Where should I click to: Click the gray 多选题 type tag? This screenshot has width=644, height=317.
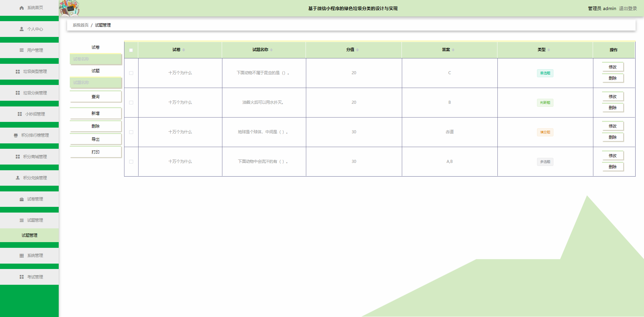click(x=545, y=162)
